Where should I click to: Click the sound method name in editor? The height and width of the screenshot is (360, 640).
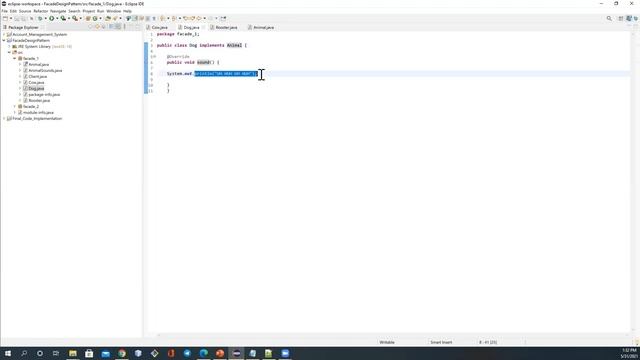coord(203,62)
